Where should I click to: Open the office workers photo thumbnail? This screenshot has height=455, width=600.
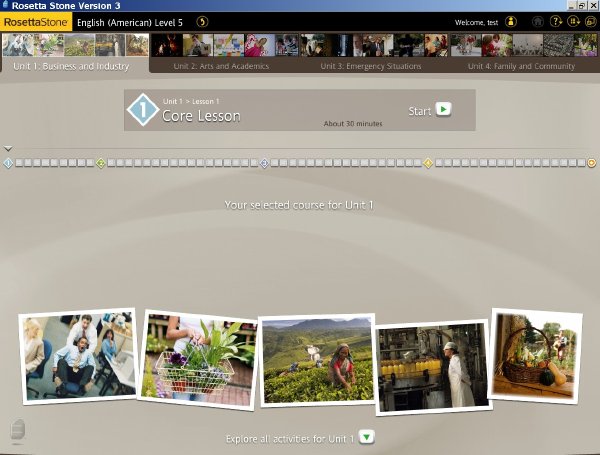point(79,356)
